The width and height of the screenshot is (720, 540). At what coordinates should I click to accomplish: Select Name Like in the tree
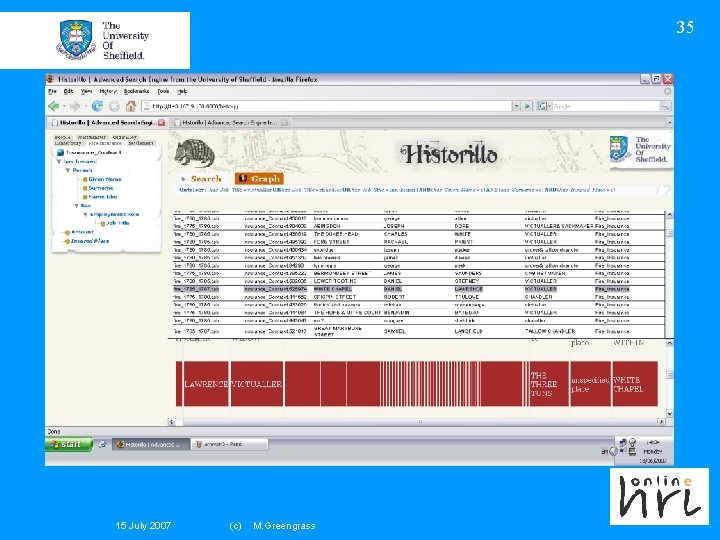coord(102,197)
